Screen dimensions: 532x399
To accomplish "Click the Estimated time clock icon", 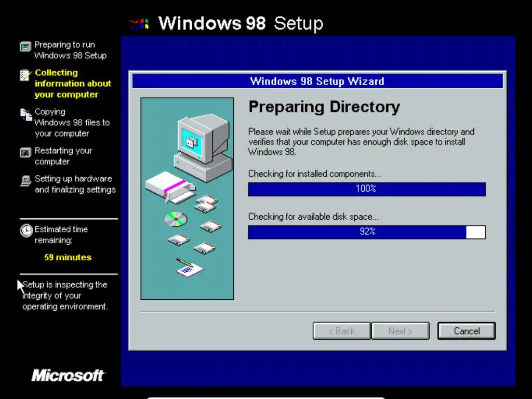I will click(x=26, y=231).
